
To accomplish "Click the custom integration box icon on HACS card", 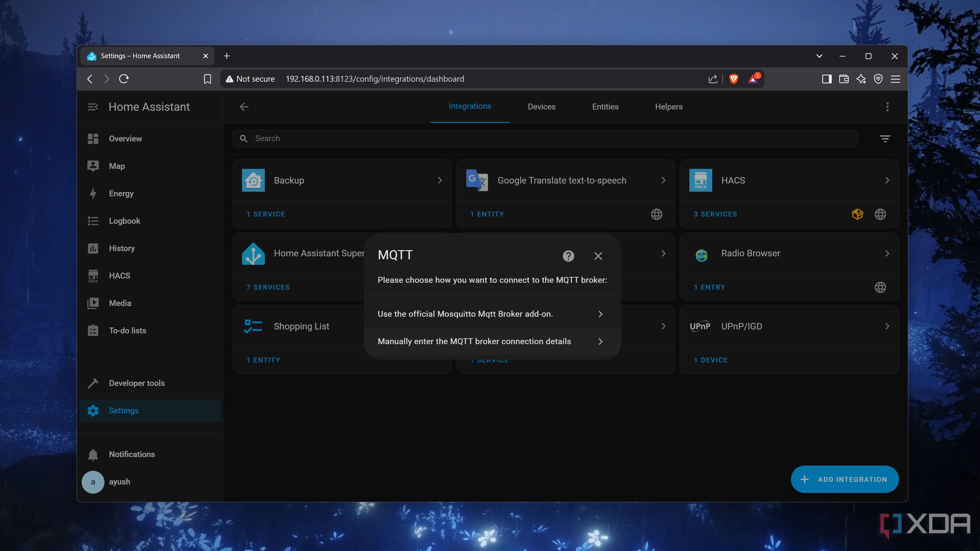I will pos(857,214).
